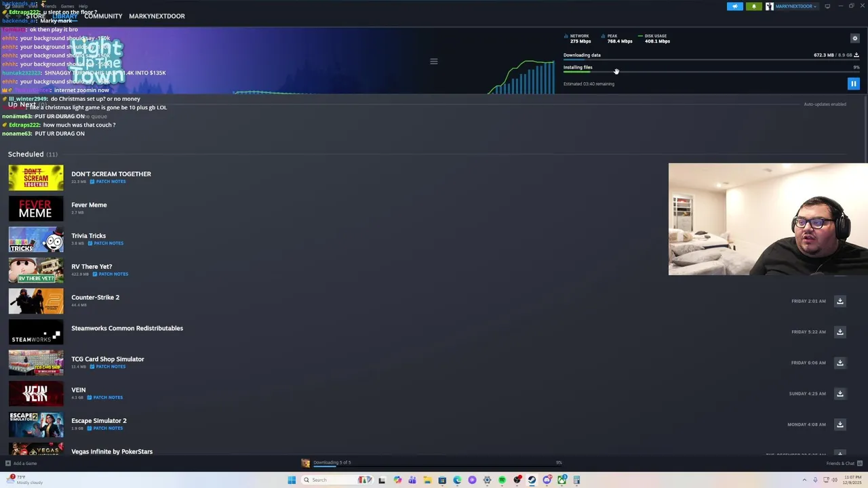Click the Downloading data progress bar
868x488 pixels.
[711, 60]
